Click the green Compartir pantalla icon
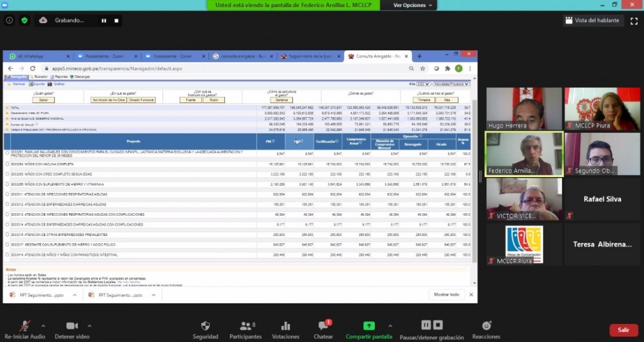Image resolution: width=644 pixels, height=342 pixels. point(368,326)
